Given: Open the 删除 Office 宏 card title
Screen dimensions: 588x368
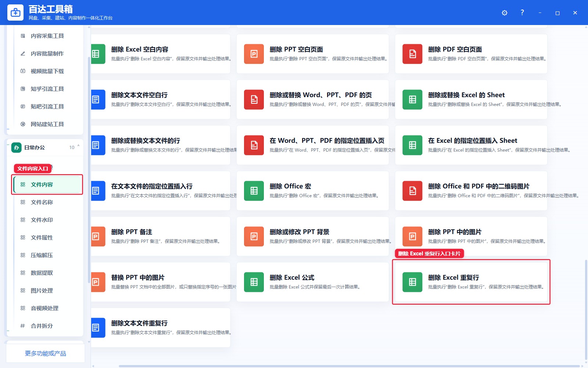Looking at the screenshot, I should point(290,186).
